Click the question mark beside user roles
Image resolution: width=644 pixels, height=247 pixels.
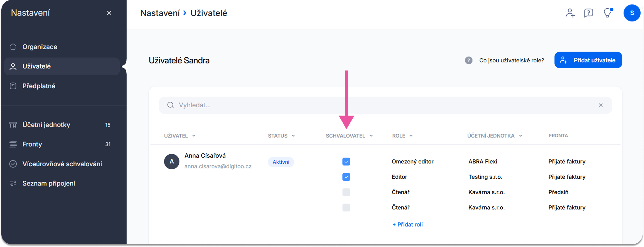tap(469, 60)
